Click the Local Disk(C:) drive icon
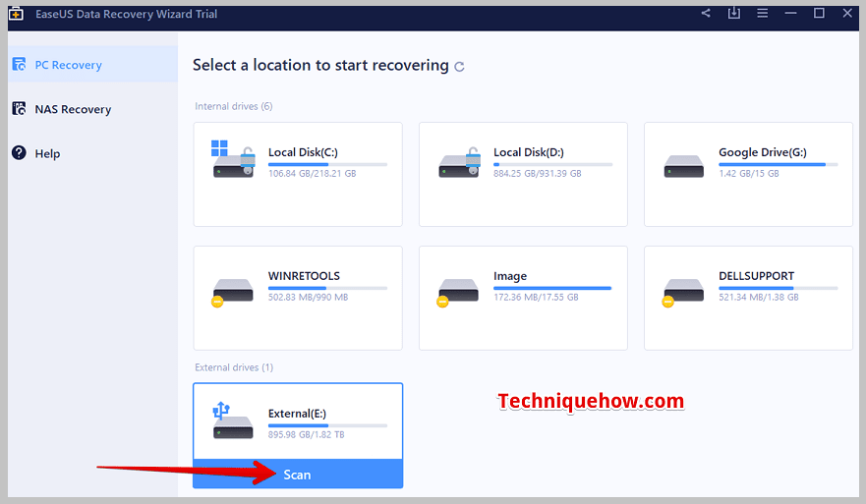The image size is (866, 504). [x=233, y=158]
